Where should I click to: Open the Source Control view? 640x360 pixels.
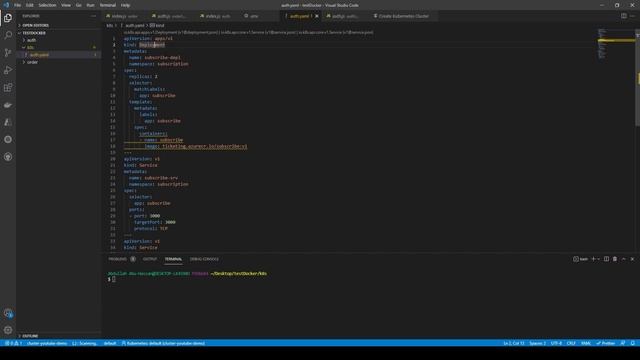[x=8, y=53]
